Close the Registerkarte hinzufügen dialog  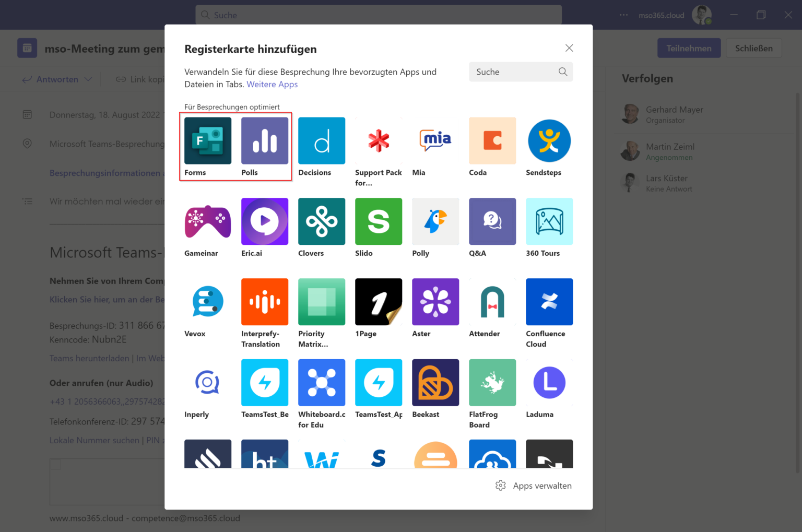tap(569, 48)
